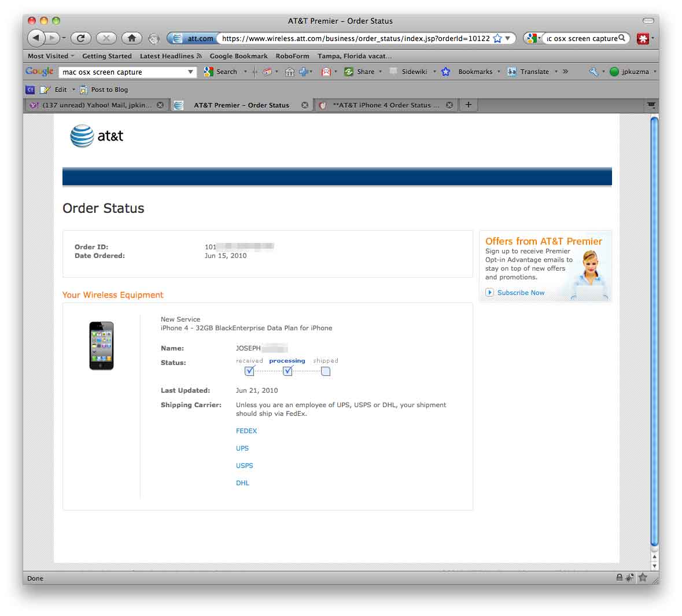Expand the Bookmarks toolbar dropdown arrow

point(499,72)
